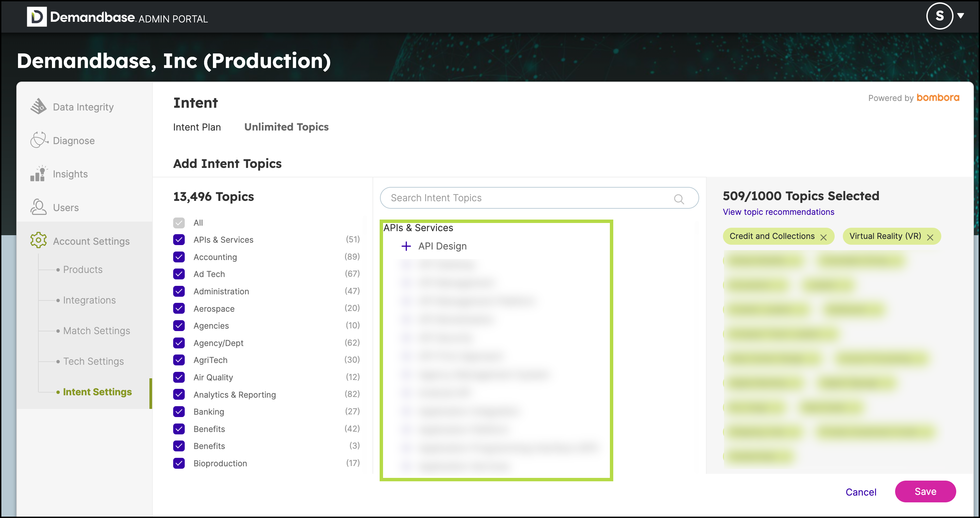Go to the Tech Settings page

coord(94,361)
